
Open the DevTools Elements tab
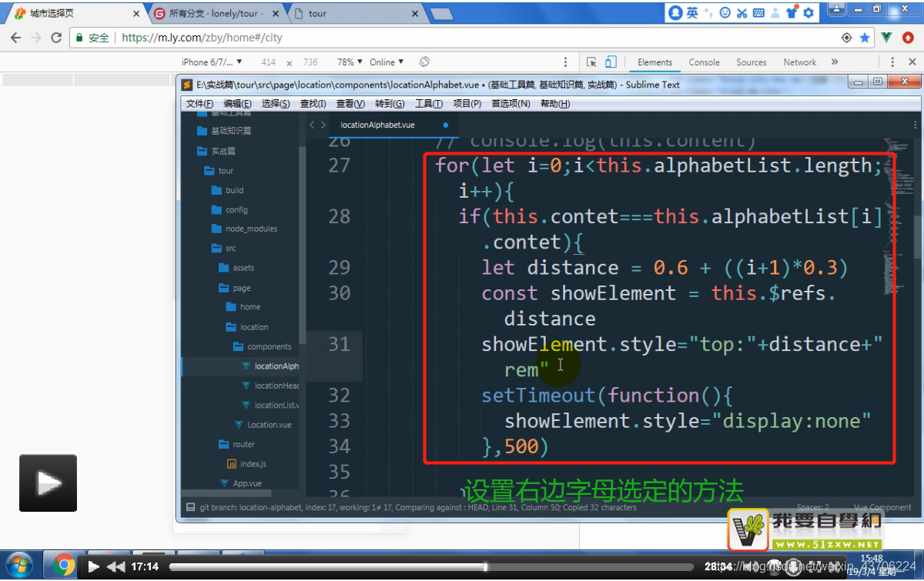pyautogui.click(x=654, y=62)
